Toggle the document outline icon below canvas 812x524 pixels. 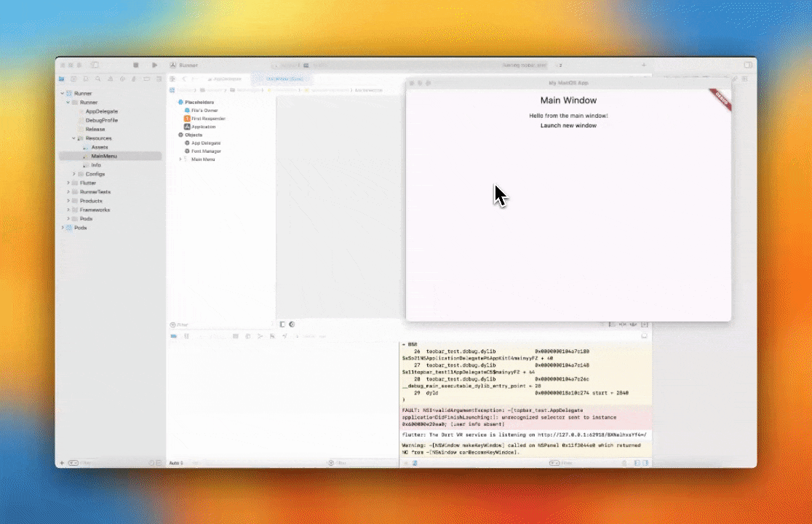point(282,325)
